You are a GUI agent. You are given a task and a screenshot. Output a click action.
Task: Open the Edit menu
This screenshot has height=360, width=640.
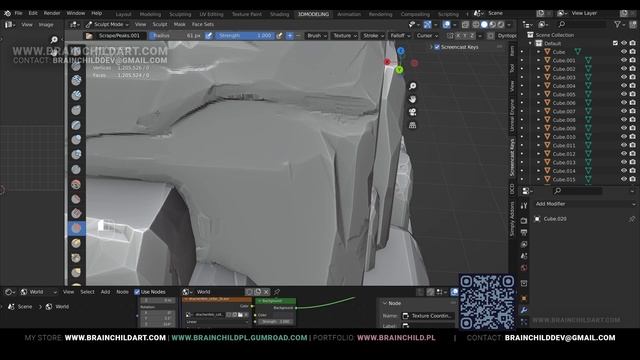[x=33, y=13]
